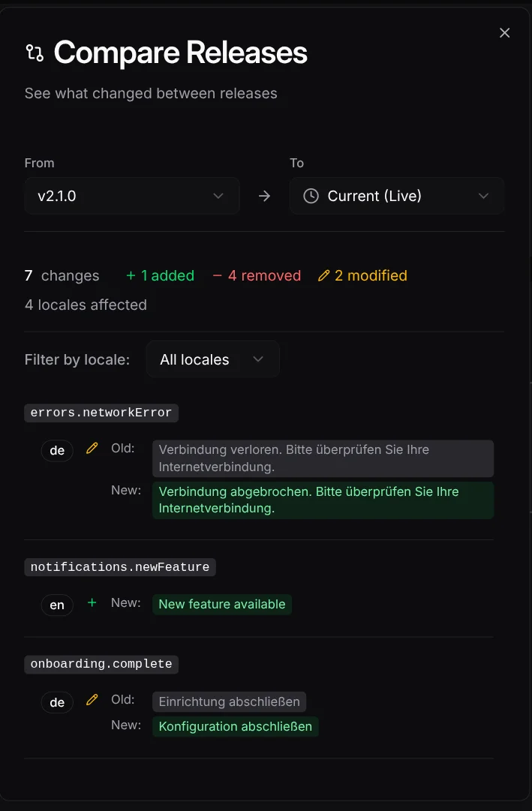
Task: Click the pencil icon next to de under errors.networkError
Action: [92, 446]
